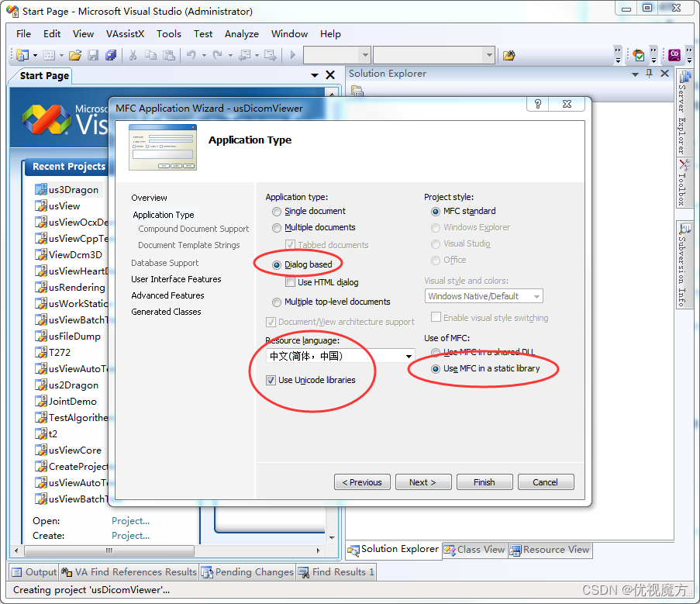Open the Analyze menu
This screenshot has height=604, width=700.
(x=242, y=34)
